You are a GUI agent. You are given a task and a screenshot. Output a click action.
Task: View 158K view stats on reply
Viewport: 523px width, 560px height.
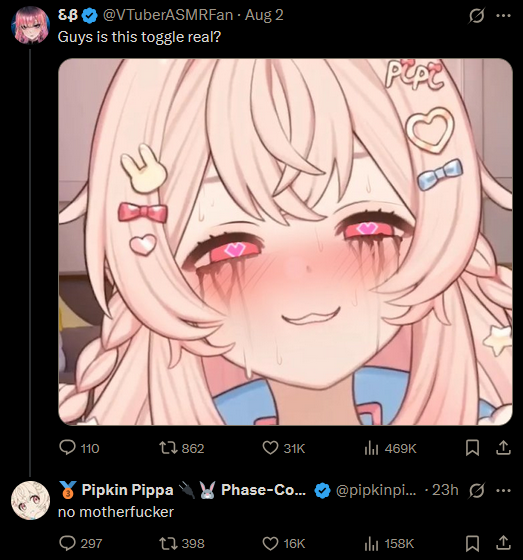389,544
